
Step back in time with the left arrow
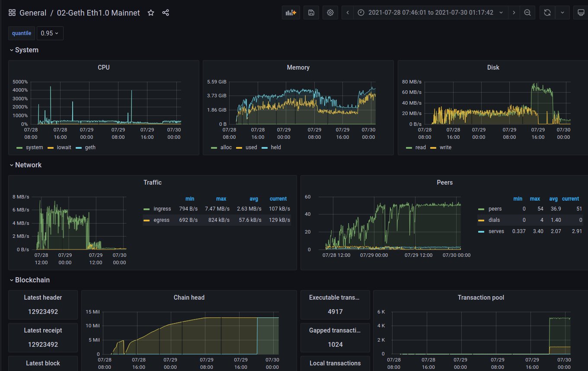pyautogui.click(x=347, y=13)
